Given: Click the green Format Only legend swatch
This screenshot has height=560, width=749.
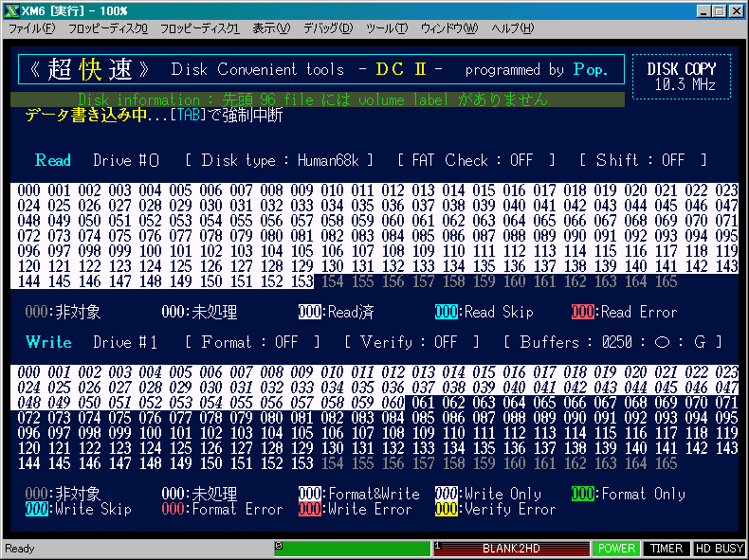Looking at the screenshot, I should tap(583, 494).
